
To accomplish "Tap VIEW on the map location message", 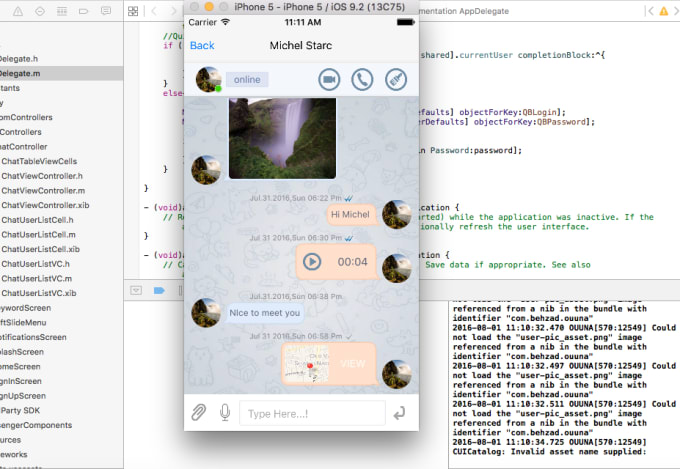I will pyautogui.click(x=353, y=364).
